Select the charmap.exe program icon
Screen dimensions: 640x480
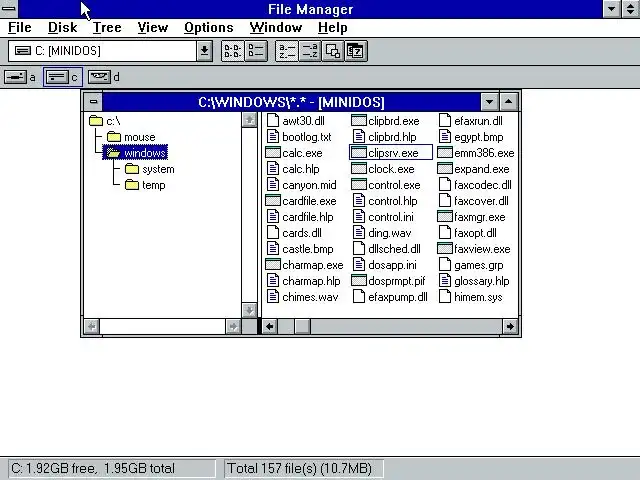point(273,264)
